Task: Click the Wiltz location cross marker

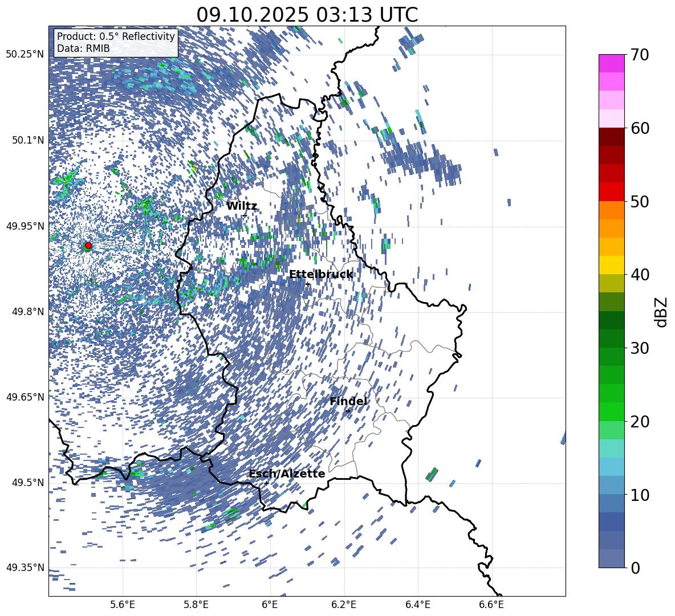Action: (245, 215)
